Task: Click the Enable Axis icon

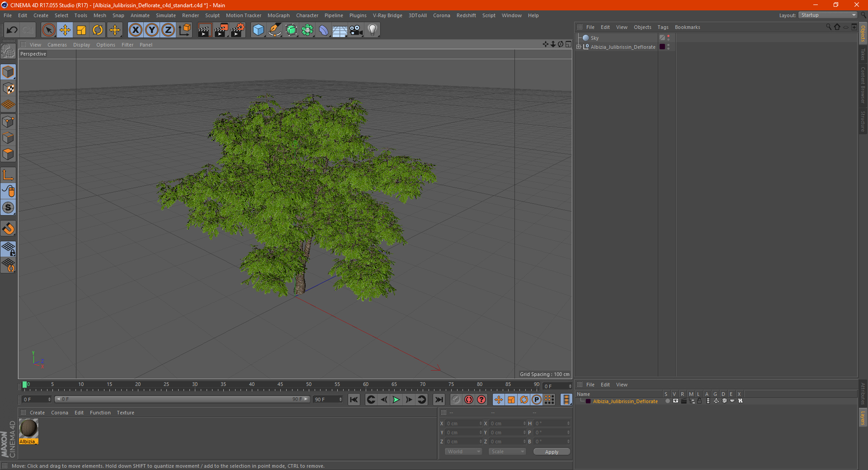Action: (x=9, y=175)
